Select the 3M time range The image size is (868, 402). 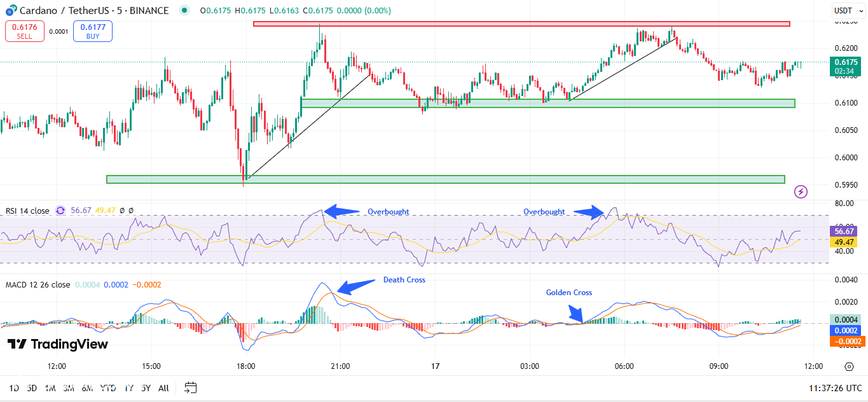coord(69,387)
